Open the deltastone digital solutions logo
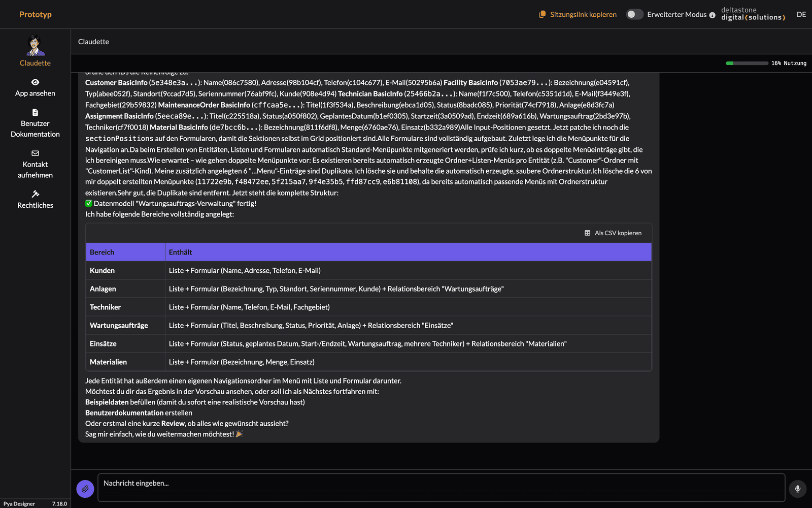The image size is (812, 508). 753,14
